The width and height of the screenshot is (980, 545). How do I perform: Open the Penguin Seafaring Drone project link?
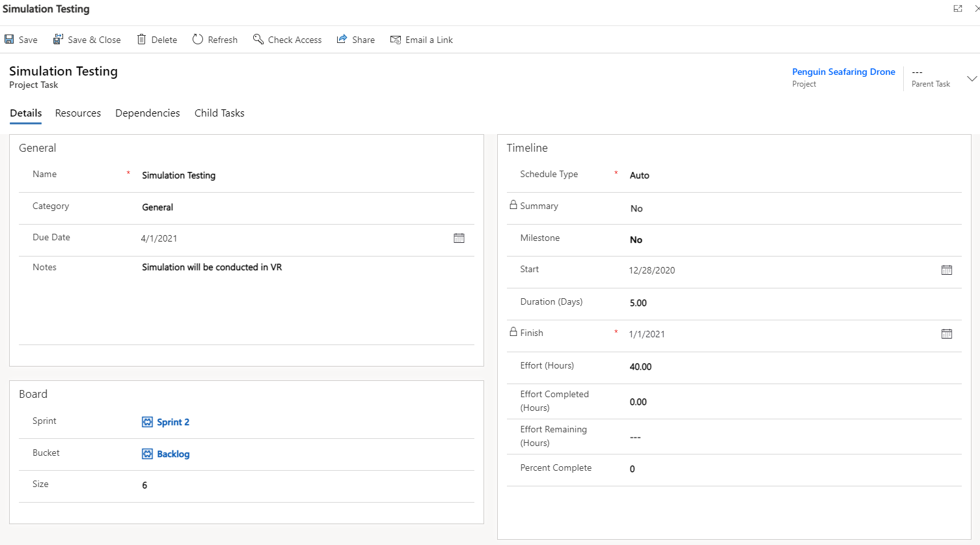(843, 72)
